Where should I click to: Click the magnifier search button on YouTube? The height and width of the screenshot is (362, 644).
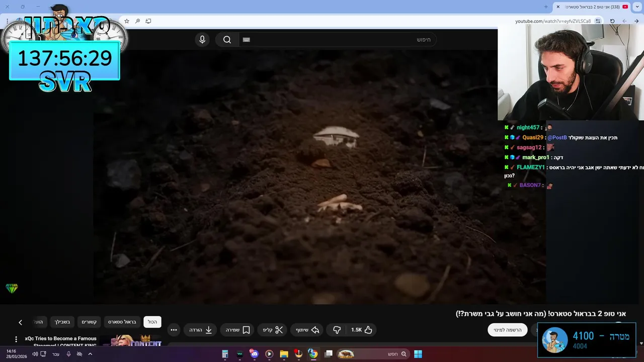[227, 40]
